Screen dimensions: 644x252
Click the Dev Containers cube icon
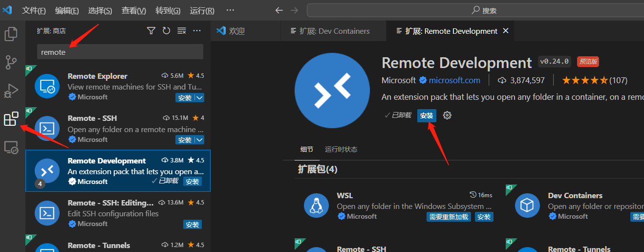coord(527,206)
